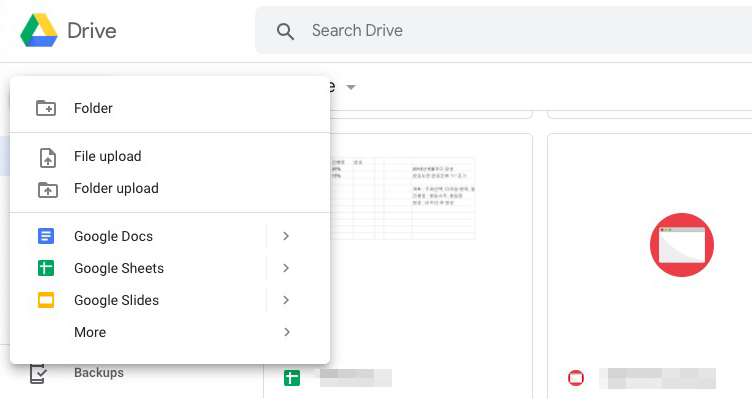This screenshot has width=752, height=398.
Task: Click the Folder upload icon
Action: 47,189
